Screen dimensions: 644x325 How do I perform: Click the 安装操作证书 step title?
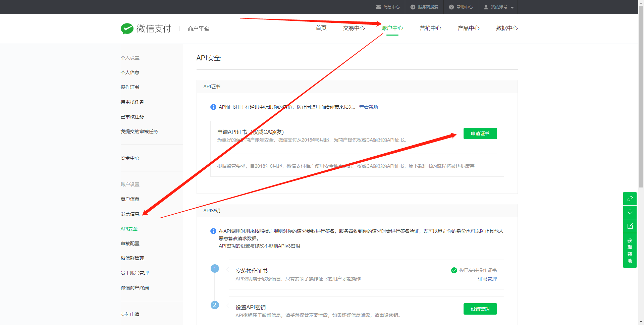coord(252,271)
